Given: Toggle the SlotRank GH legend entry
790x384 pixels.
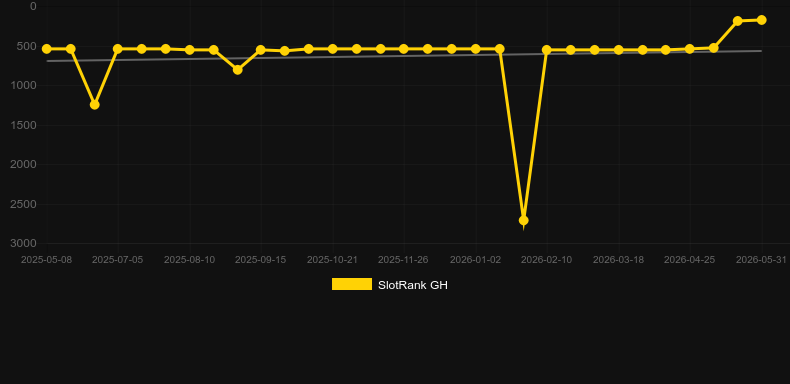Looking at the screenshot, I should (x=389, y=285).
